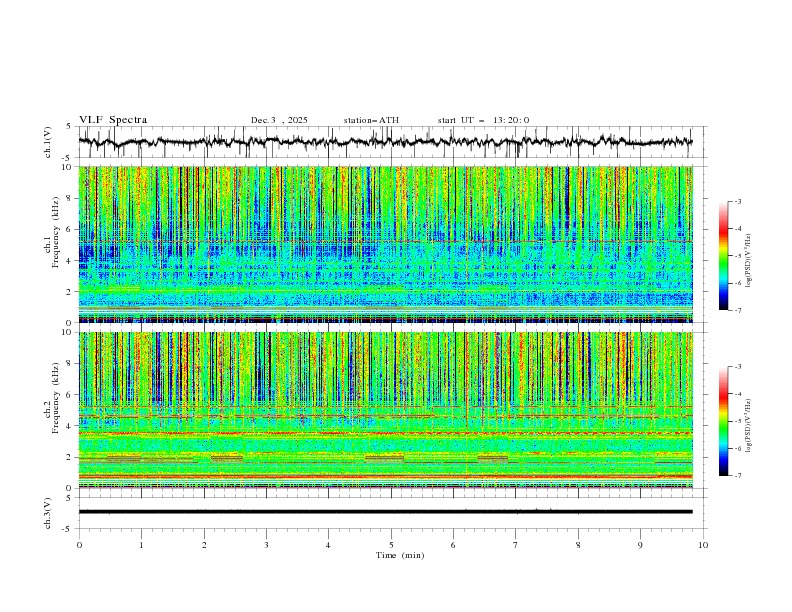Click the '-7' value on ch.2 color scale
Viewport: 792px width, 612px height.
[x=737, y=476]
